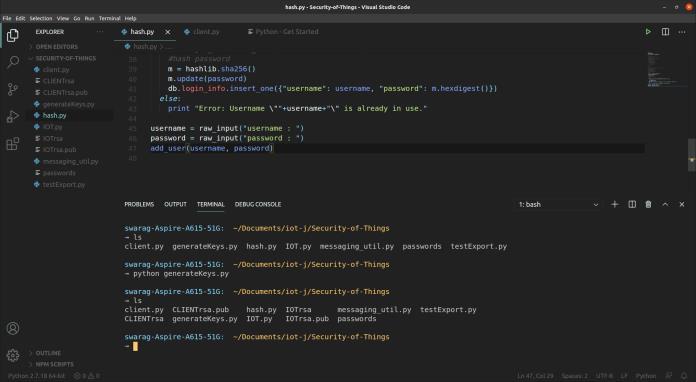Viewport: 696px width, 382px height.
Task: Select the Terminal panel tab
Action: (210, 204)
